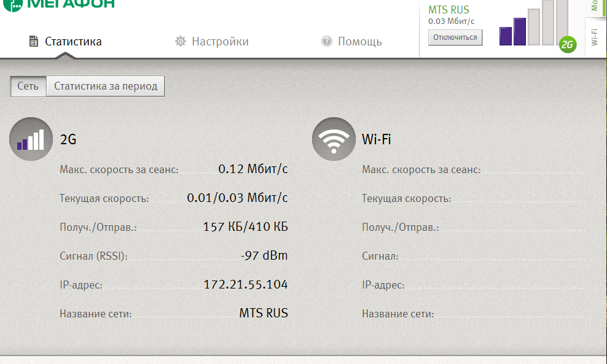607x364 pixels.
Task: Click the 2G label IP-адрес
Action: [81, 285]
